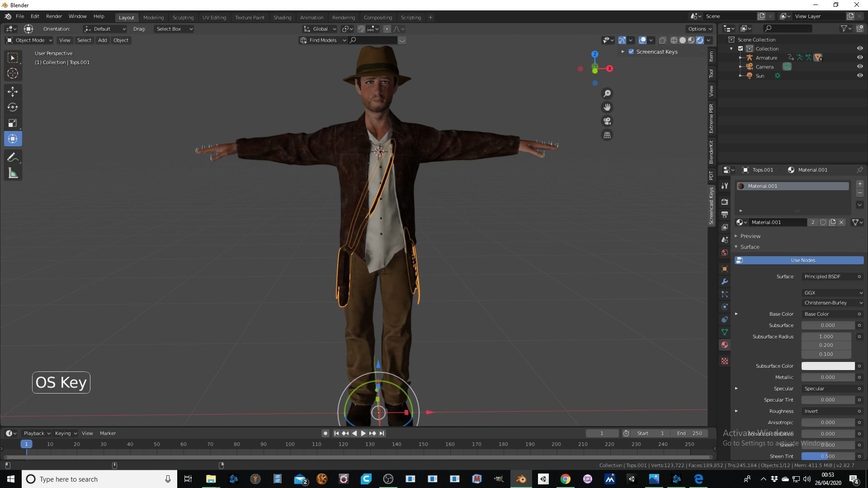Image resolution: width=868 pixels, height=488 pixels.
Task: Select the Rotate tool
Action: pyautogui.click(x=13, y=108)
